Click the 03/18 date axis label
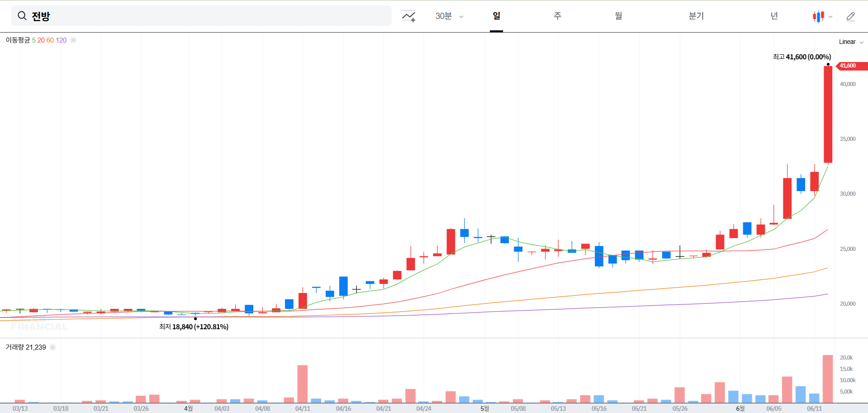 (x=61, y=408)
